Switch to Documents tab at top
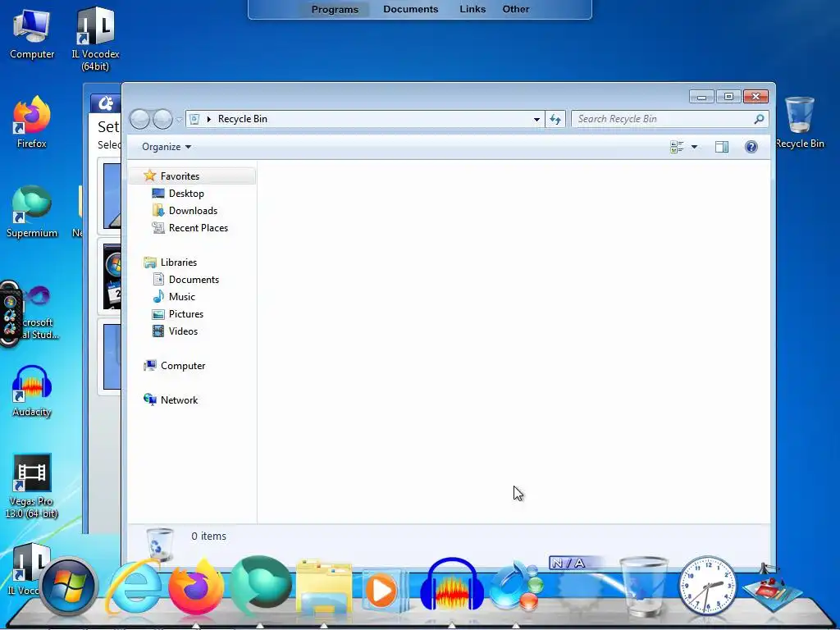 [x=410, y=9]
